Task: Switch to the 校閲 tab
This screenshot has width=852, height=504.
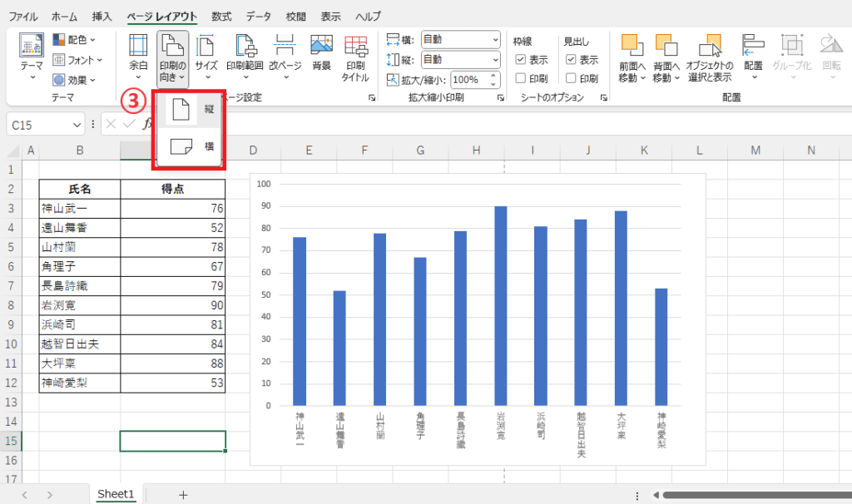Action: point(295,17)
